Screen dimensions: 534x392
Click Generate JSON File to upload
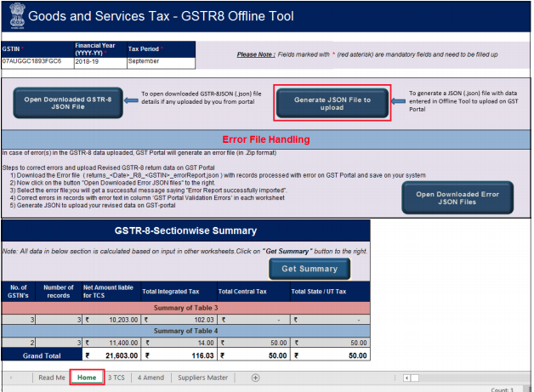coord(332,103)
